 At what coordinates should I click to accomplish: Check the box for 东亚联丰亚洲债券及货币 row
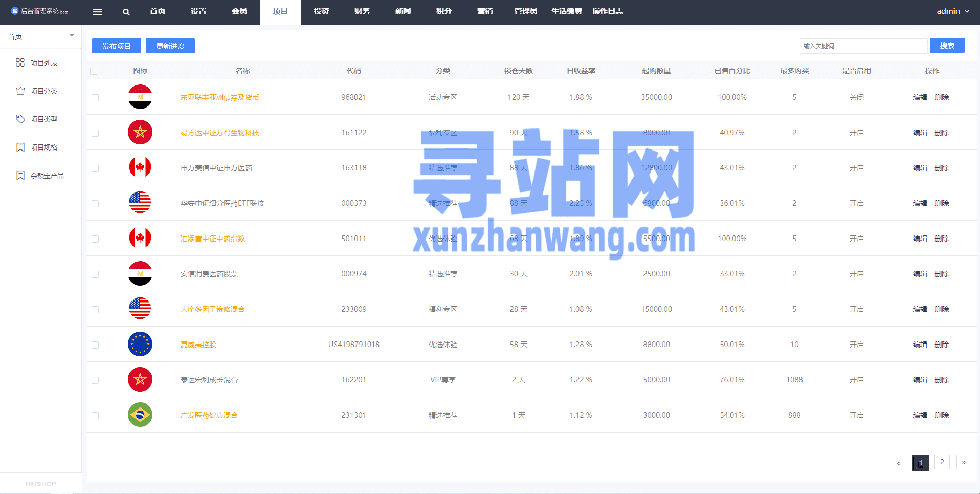coord(95,98)
